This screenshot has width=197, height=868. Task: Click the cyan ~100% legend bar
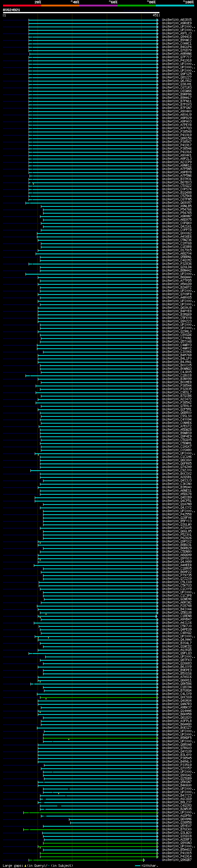click(x=175, y=6)
